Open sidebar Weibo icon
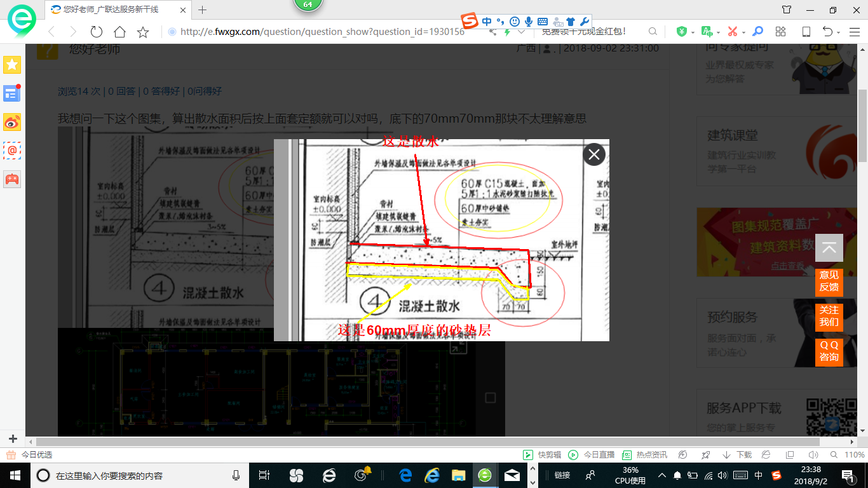Image resolution: width=868 pixels, height=488 pixels. click(x=12, y=121)
